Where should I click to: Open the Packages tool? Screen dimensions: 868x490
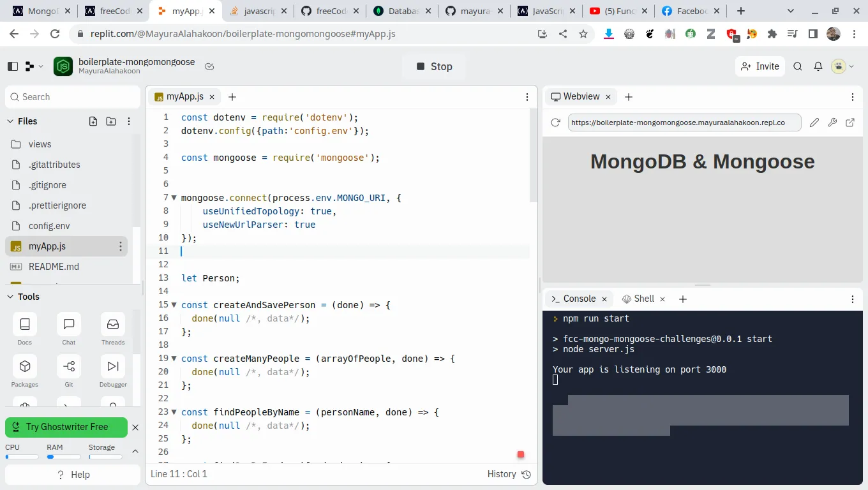[x=25, y=371]
